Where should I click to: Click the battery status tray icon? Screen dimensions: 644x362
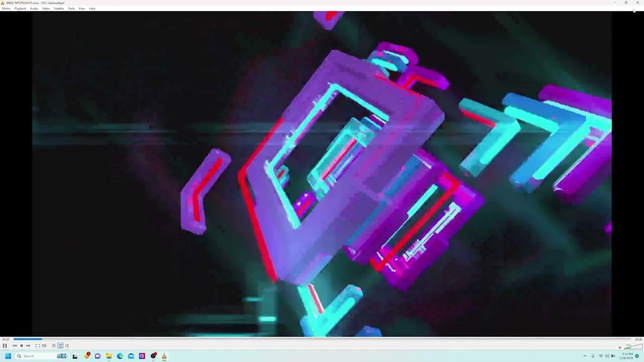click(613, 356)
